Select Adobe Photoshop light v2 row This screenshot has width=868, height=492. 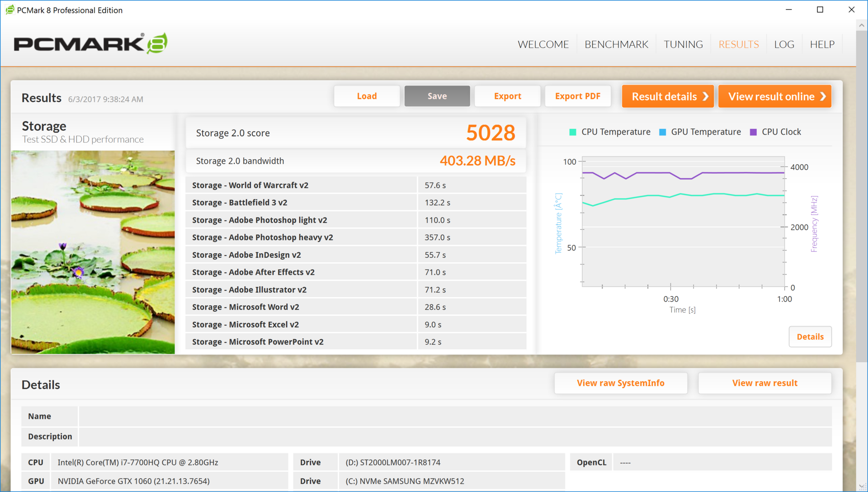pyautogui.click(x=356, y=220)
